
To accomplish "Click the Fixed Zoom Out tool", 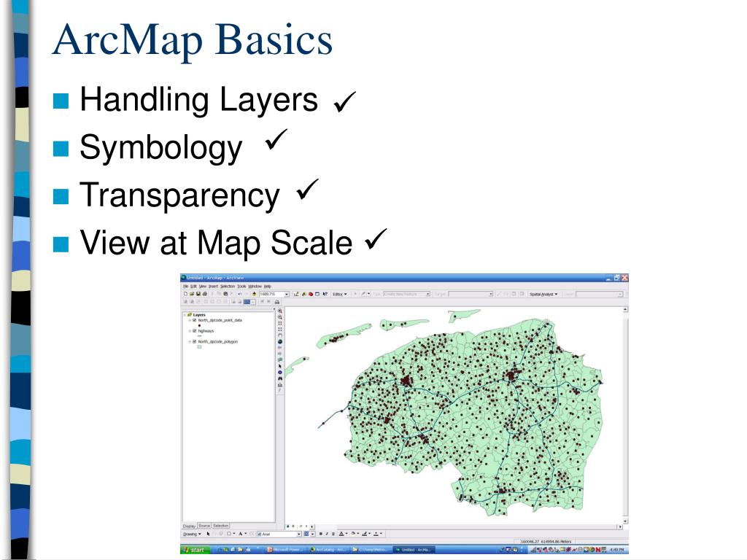I will click(x=280, y=329).
